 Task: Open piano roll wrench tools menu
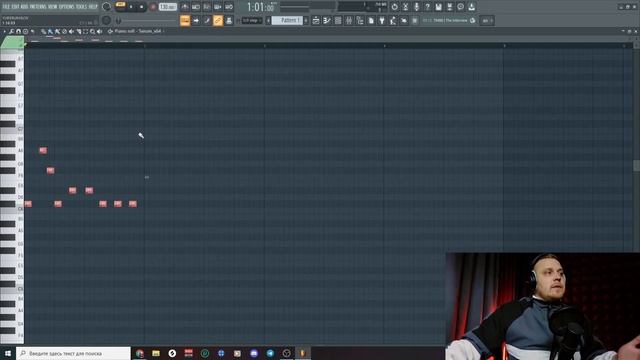pos(11,31)
